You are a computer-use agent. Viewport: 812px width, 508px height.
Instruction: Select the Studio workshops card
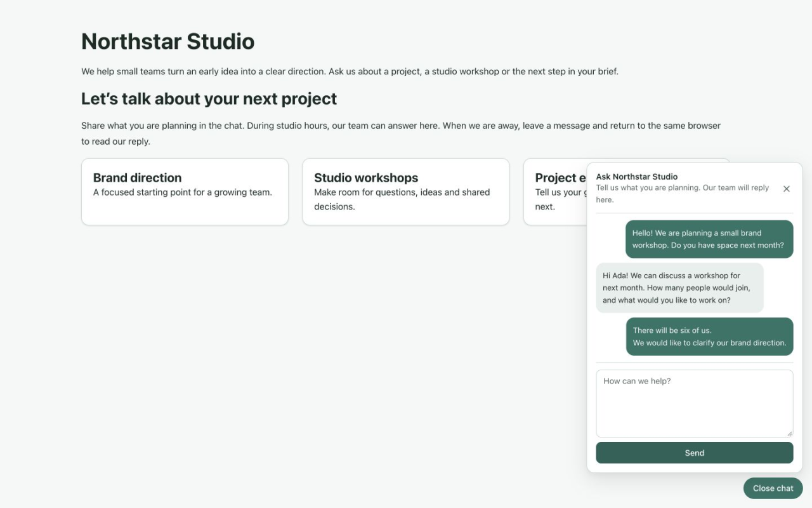click(x=406, y=192)
